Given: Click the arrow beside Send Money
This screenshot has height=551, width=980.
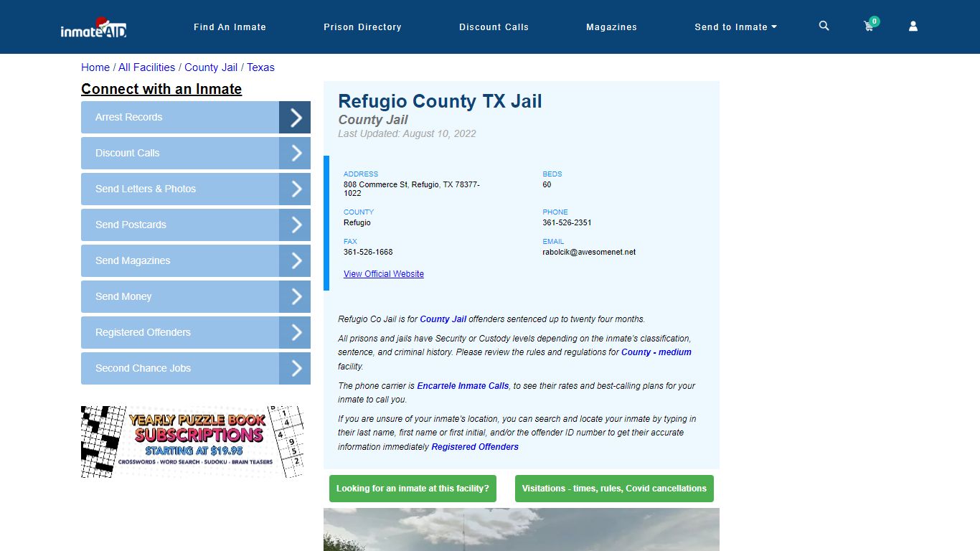Looking at the screenshot, I should click(295, 297).
